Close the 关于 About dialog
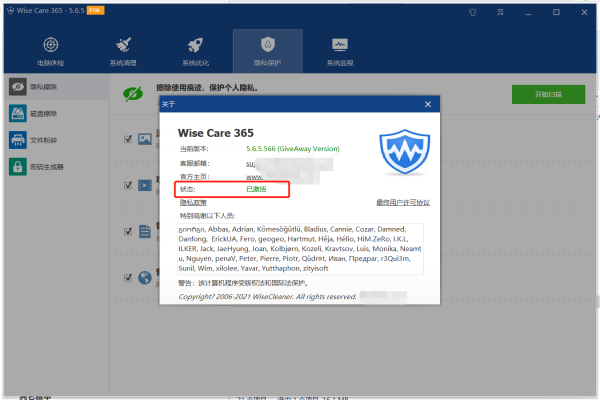 428,104
